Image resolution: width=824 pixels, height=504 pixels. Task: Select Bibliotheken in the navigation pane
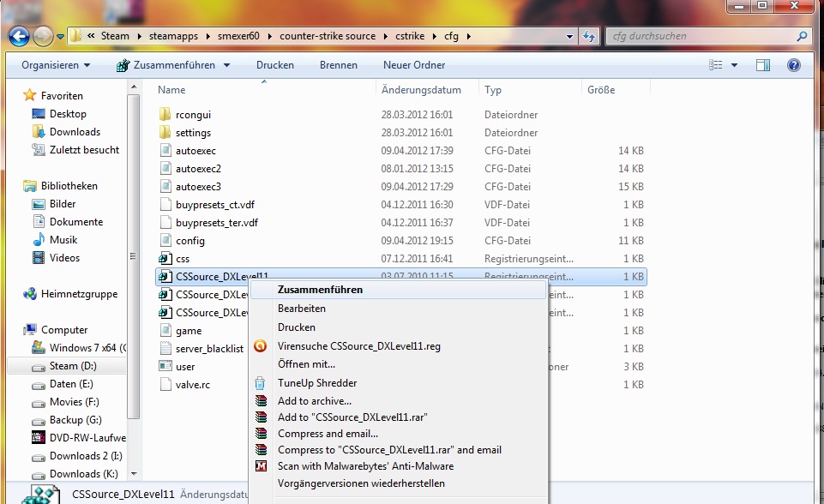click(x=69, y=186)
